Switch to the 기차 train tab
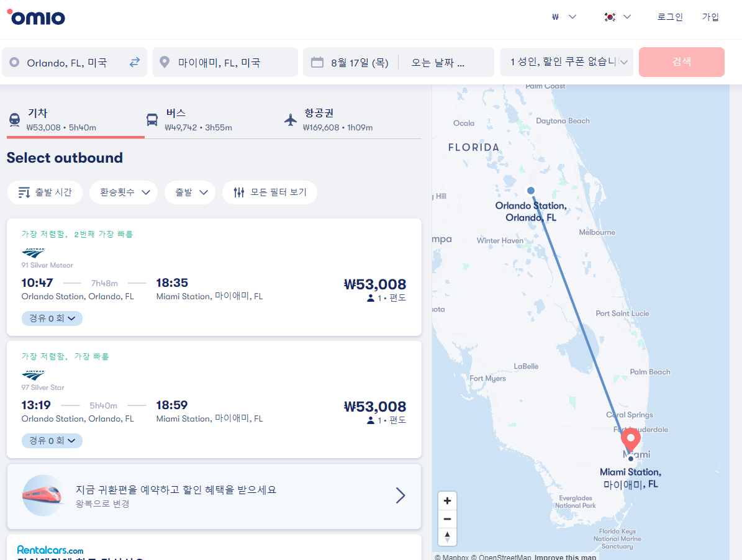 pos(76,120)
